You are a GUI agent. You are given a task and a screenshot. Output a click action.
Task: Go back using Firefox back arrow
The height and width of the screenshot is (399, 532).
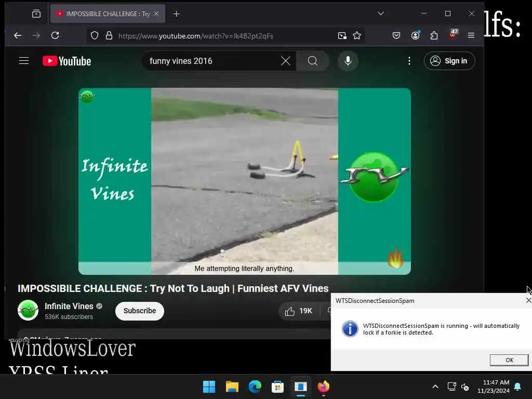click(18, 35)
